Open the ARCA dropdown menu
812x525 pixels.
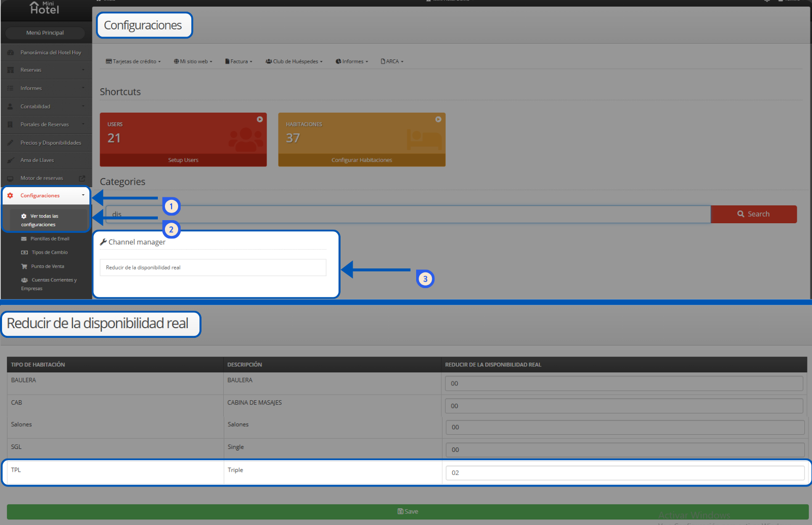(392, 61)
